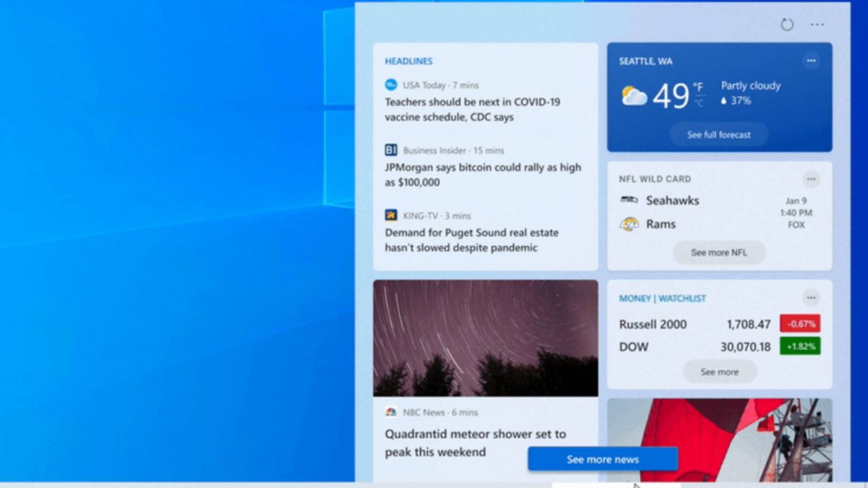Click the NBC News peacock icon

[391, 412]
